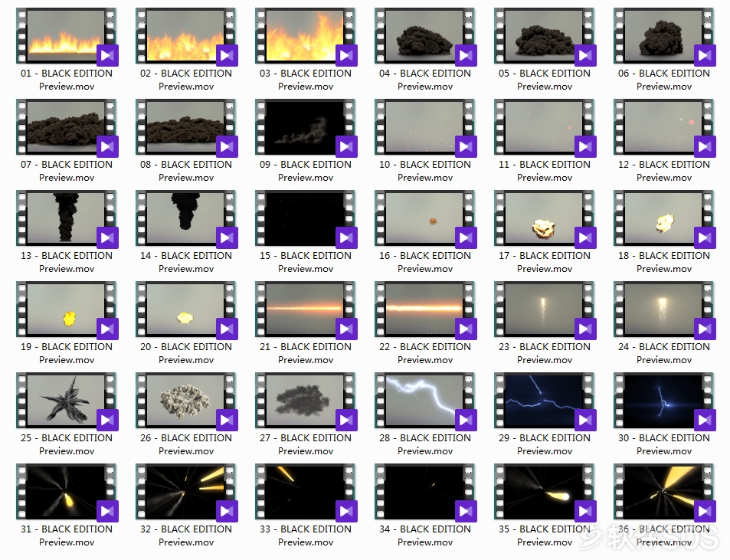730x560 pixels.
Task: Select the 21 - BLACK EDITION horizontal flare thumbnail
Action: coord(306,309)
